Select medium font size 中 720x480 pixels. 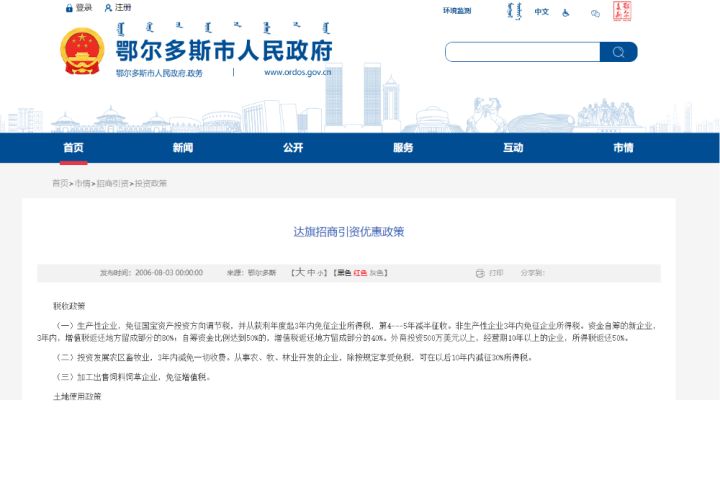click(x=310, y=272)
